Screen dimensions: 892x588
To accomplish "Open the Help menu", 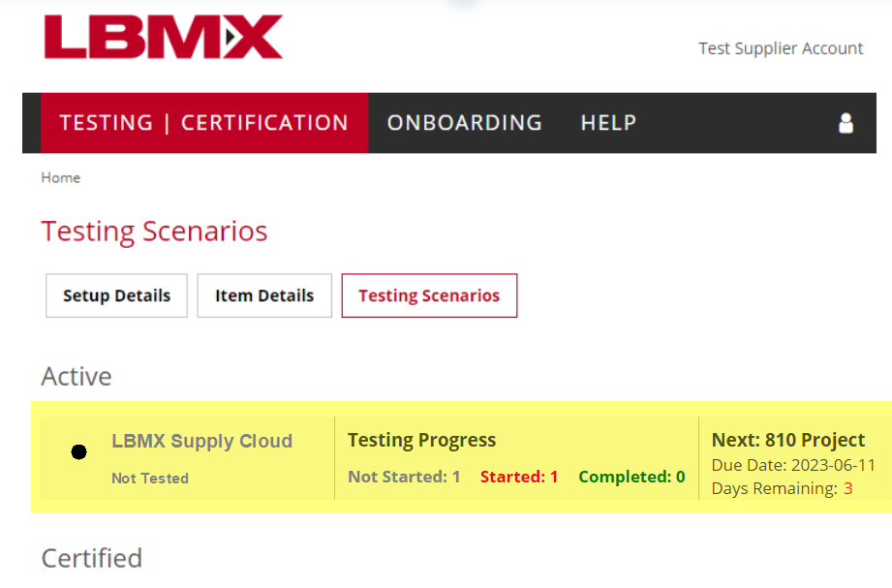I will coord(608,123).
